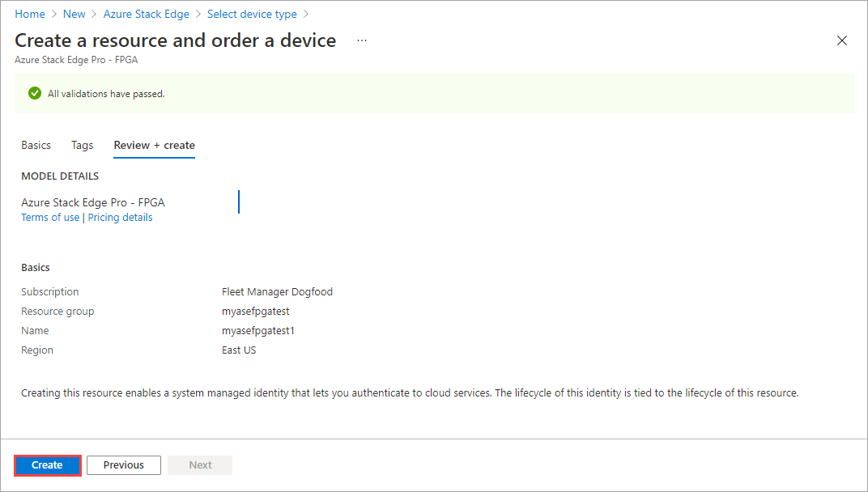Open the Terms of use link
This screenshot has height=492, width=868.
click(x=50, y=217)
